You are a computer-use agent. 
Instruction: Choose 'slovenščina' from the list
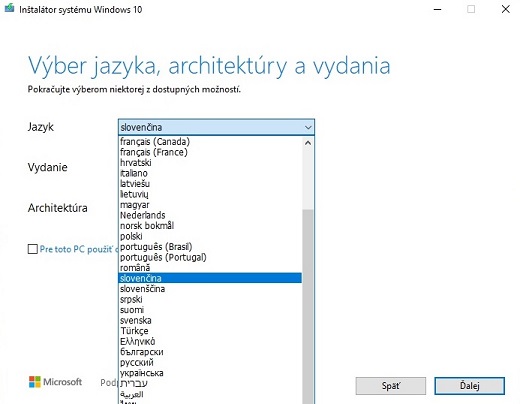210,289
